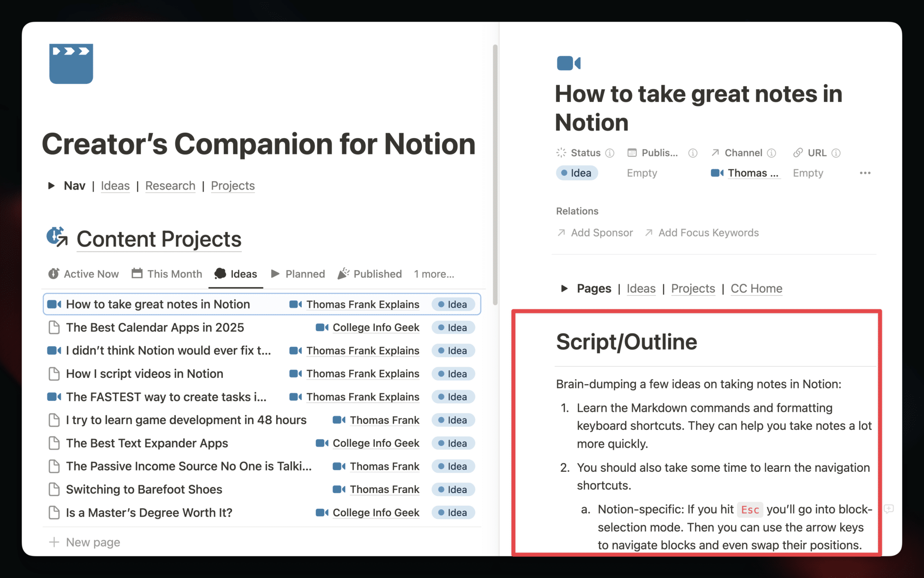Click the blue clapperboard page icon

point(71,64)
